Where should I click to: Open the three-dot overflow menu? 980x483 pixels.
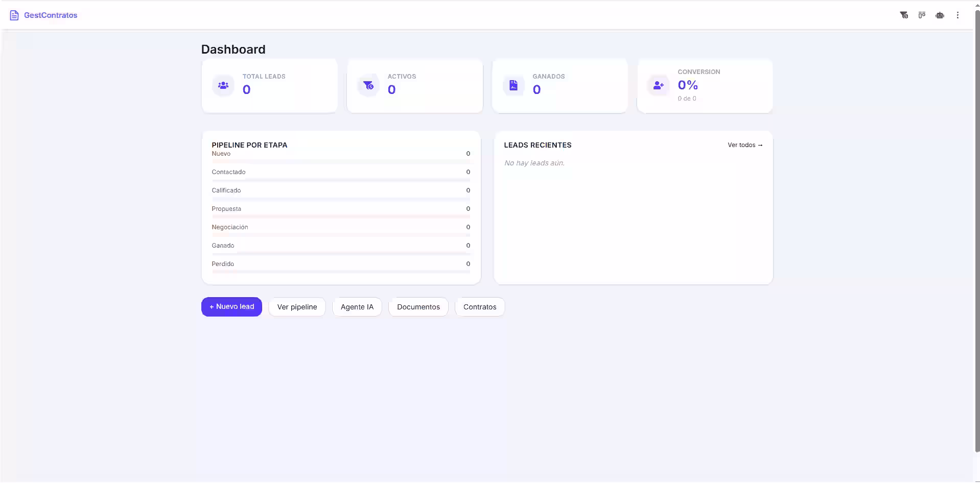point(958,15)
